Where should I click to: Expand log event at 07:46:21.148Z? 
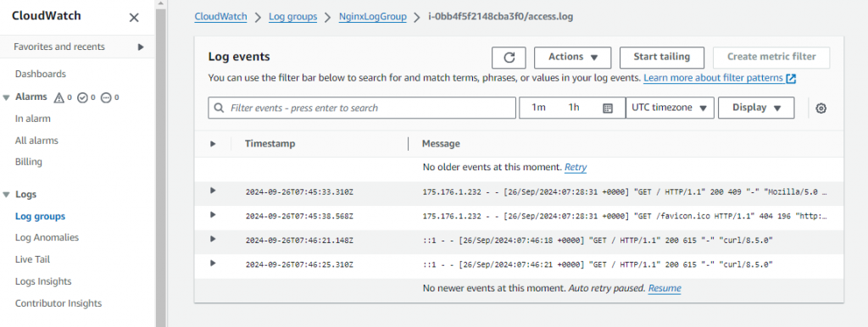(213, 238)
